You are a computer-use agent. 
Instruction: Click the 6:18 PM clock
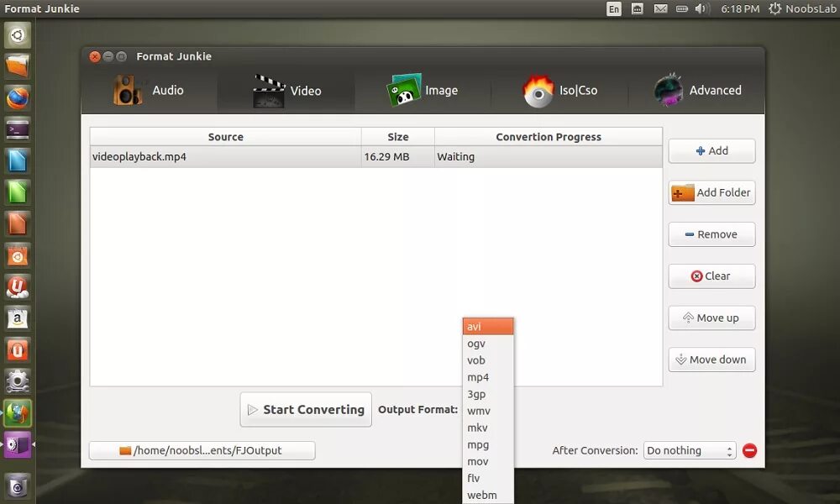click(x=740, y=9)
